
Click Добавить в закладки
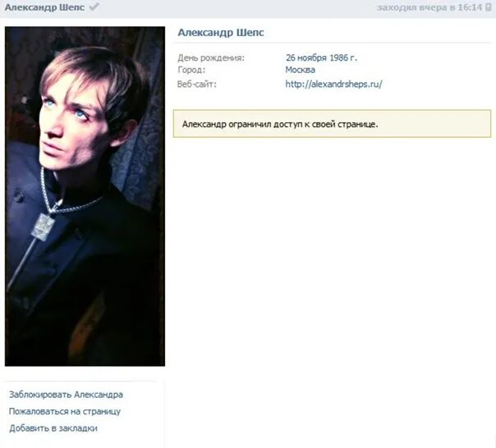click(53, 428)
